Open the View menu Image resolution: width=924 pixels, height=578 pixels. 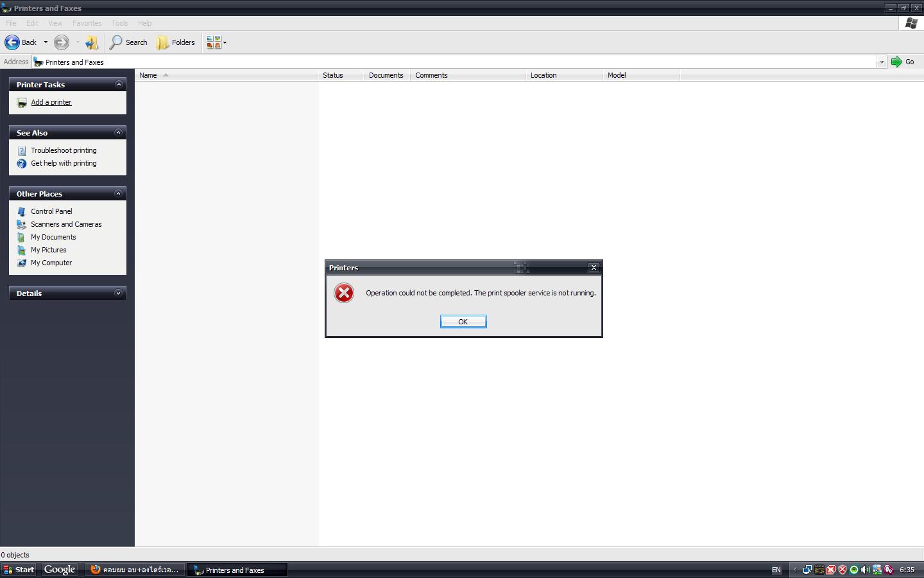point(55,23)
